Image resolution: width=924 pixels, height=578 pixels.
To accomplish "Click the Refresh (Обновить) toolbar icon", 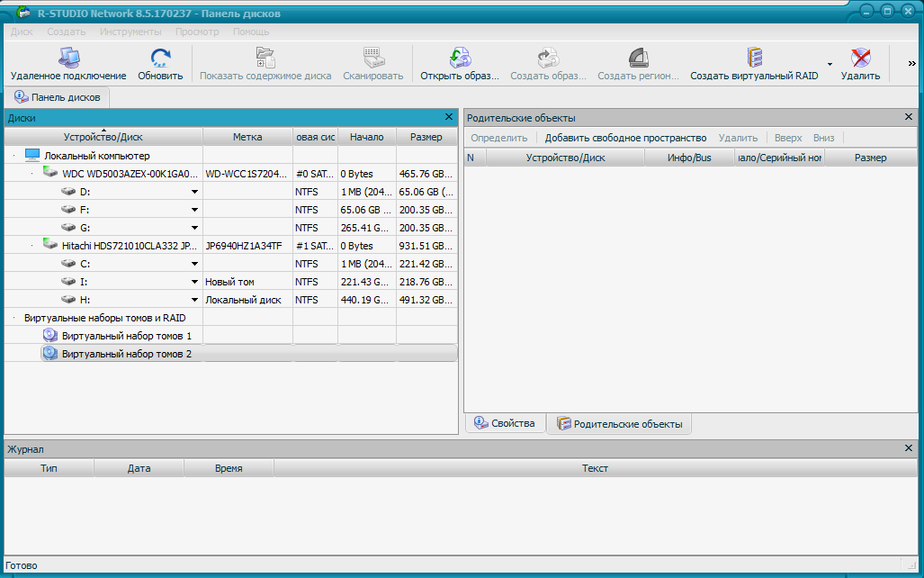I will tap(160, 59).
